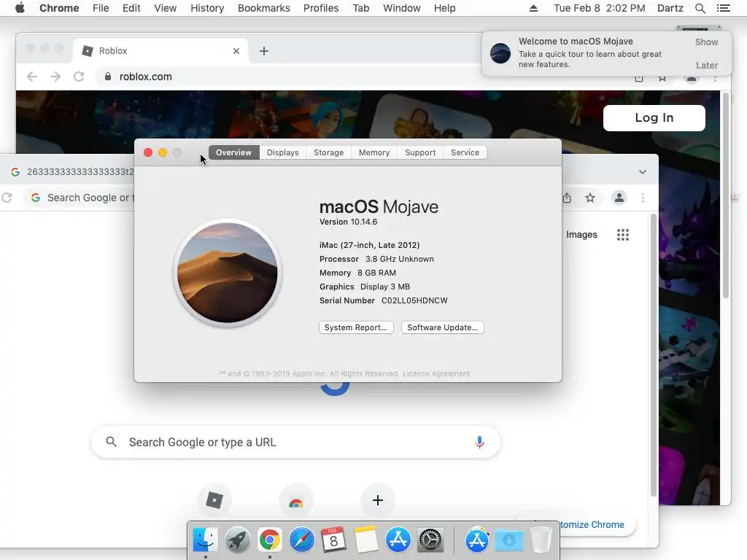The height and width of the screenshot is (560, 747).
Task: Click forward arrow in Roblox window
Action: coord(55,77)
